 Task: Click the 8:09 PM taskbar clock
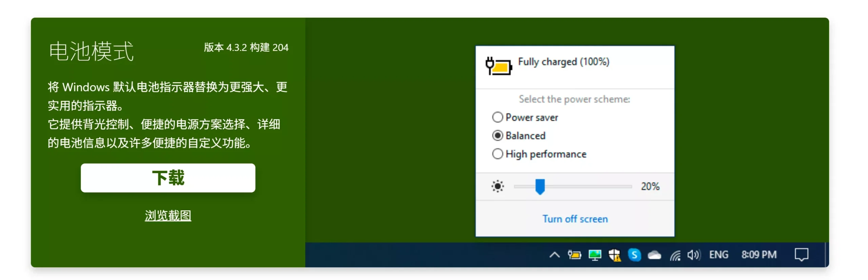click(x=759, y=255)
